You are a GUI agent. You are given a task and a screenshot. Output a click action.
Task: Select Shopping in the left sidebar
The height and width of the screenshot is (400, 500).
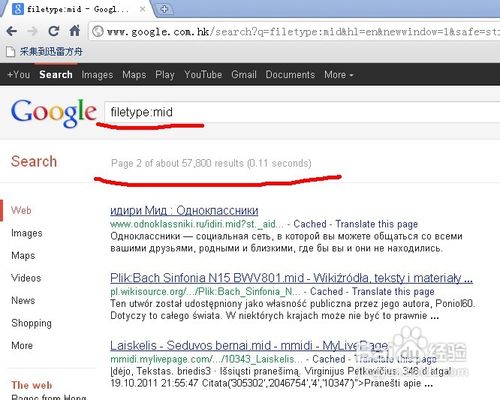pyautogui.click(x=31, y=323)
